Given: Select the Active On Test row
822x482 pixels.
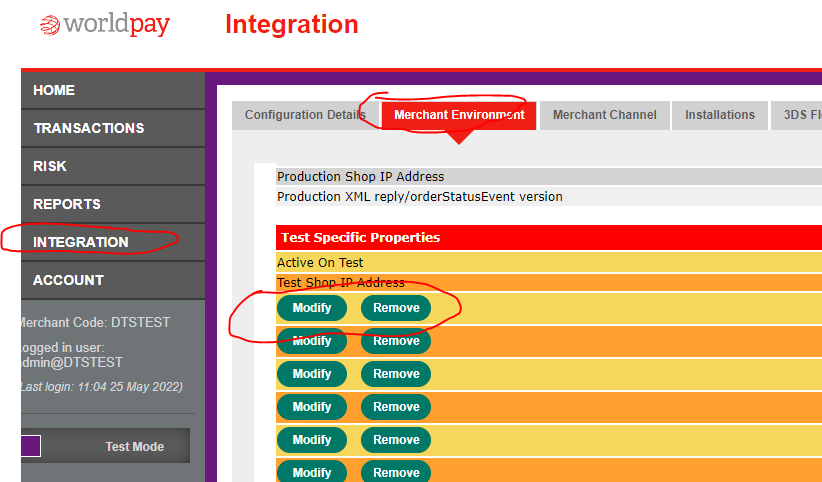Looking at the screenshot, I should click(x=549, y=262).
